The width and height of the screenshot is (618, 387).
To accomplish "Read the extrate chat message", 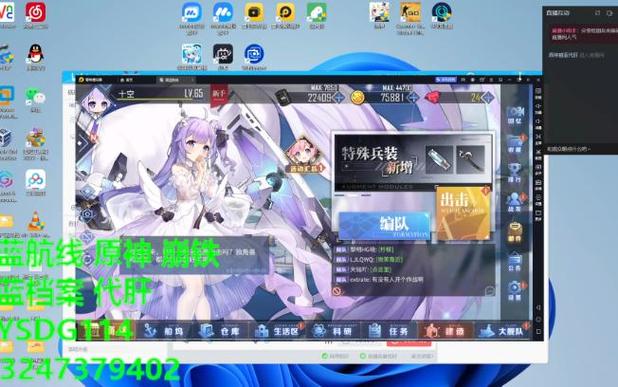I will [380, 280].
